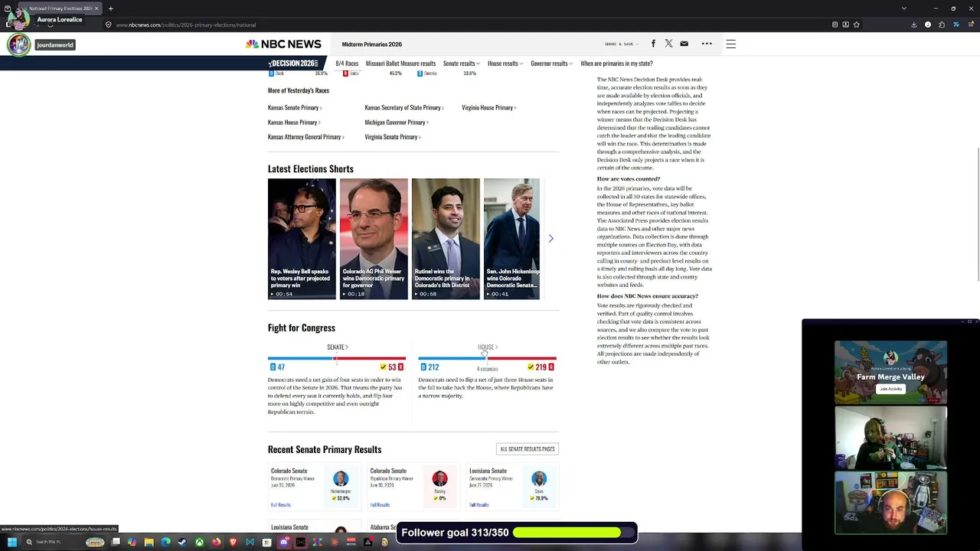Open the Virginia Senate Primary link
The image size is (980, 551).
(393, 137)
